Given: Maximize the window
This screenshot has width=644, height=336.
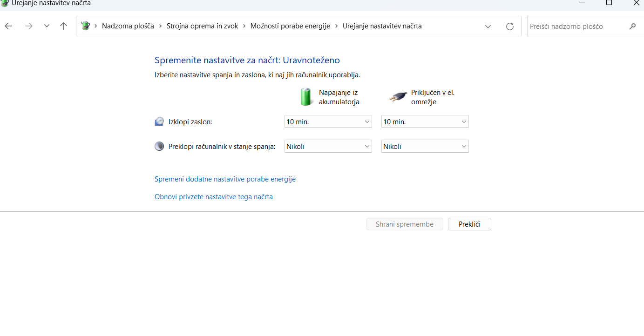Looking at the screenshot, I should click(609, 3).
